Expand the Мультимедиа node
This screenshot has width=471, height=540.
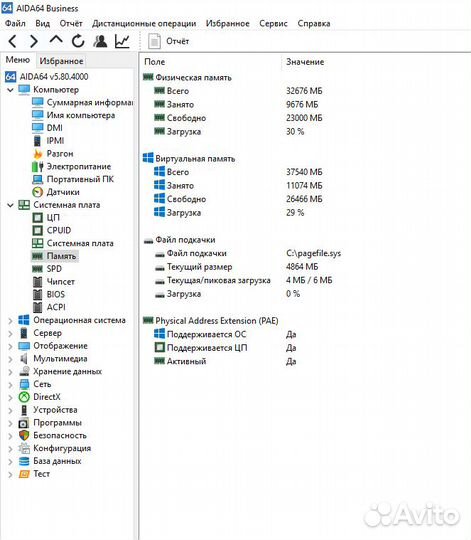pyautogui.click(x=10, y=359)
